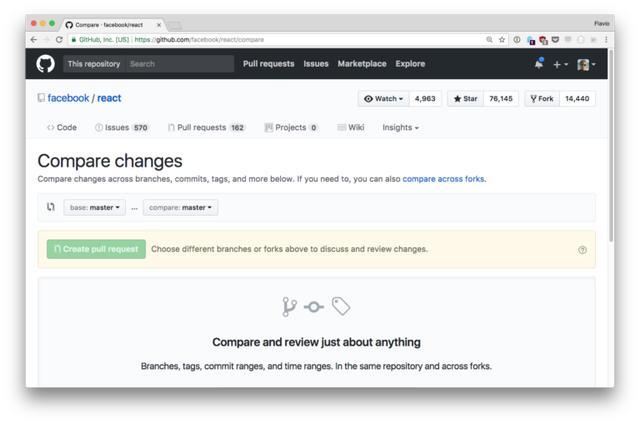
Task: Open the new tab button
Action: click(175, 26)
